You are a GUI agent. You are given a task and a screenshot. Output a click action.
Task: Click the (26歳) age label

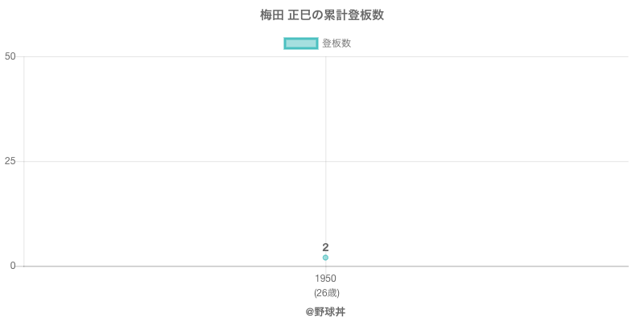coord(326,292)
